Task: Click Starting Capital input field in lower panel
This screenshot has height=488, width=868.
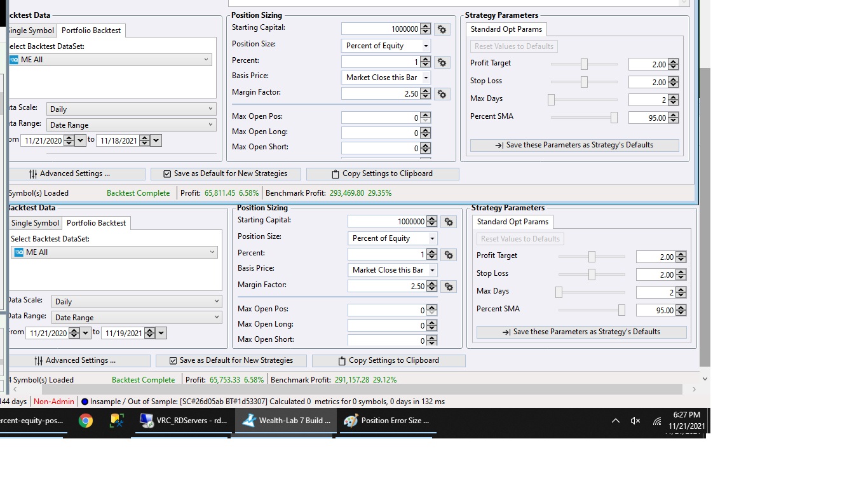Action: (386, 222)
